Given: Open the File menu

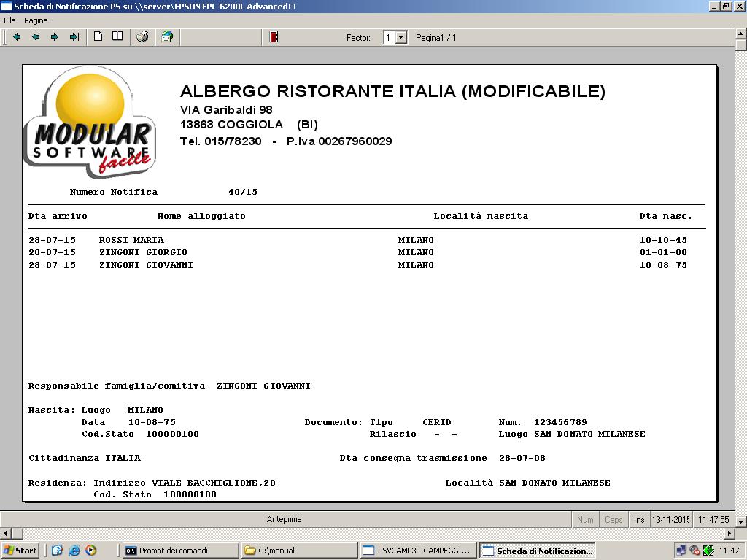Looking at the screenshot, I should click(x=9, y=20).
